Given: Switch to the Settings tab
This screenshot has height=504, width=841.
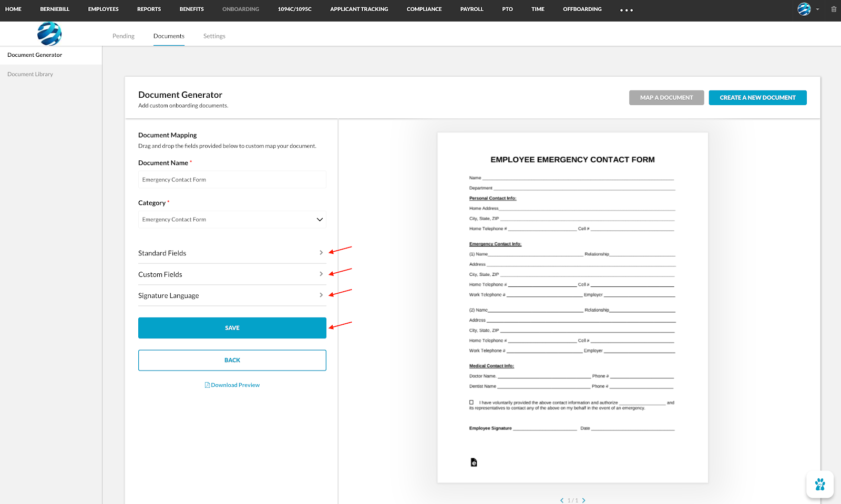Looking at the screenshot, I should coord(214,36).
